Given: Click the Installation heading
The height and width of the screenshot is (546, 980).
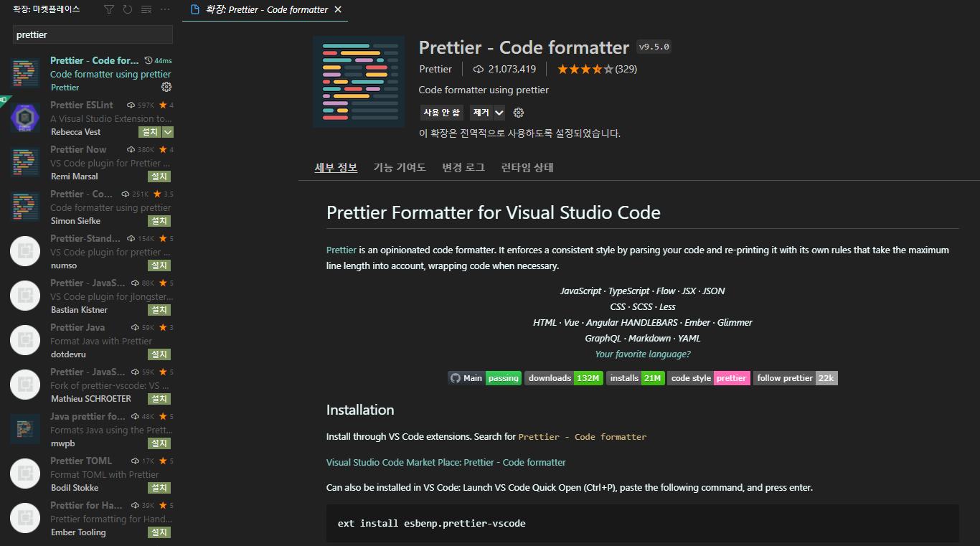Looking at the screenshot, I should pos(360,410).
